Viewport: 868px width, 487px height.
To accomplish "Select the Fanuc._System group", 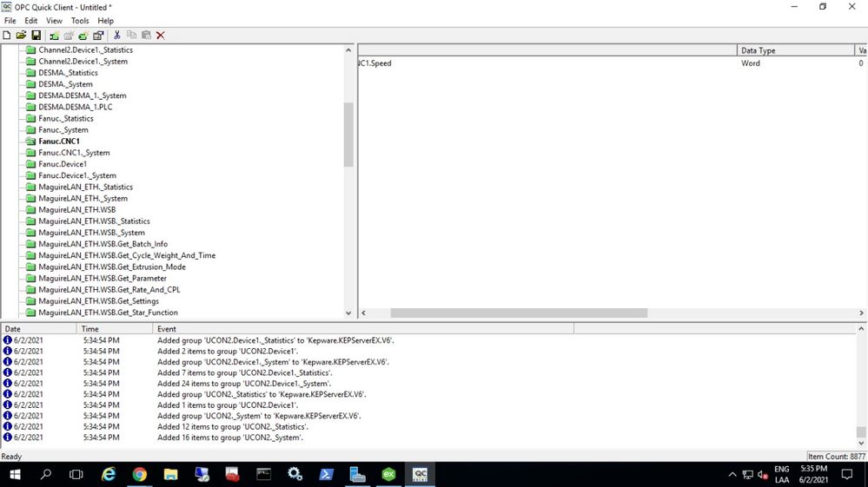I will coord(63,130).
